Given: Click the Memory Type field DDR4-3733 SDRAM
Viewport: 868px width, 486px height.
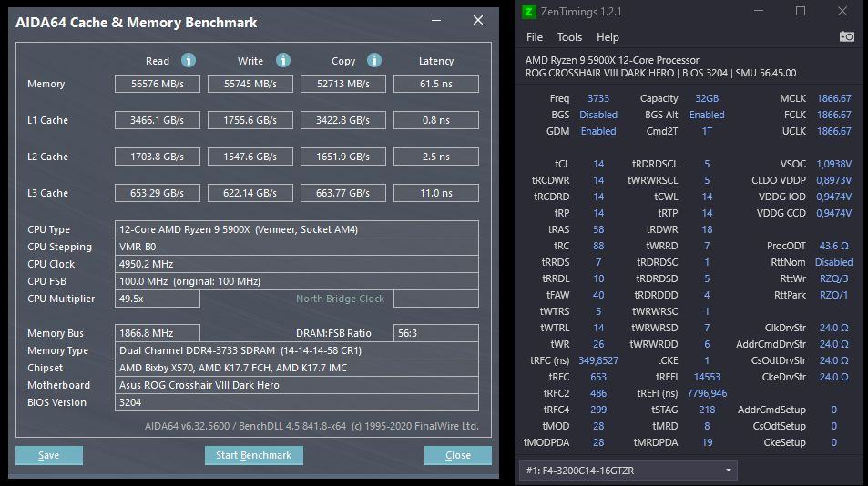Looking at the screenshot, I should click(297, 350).
